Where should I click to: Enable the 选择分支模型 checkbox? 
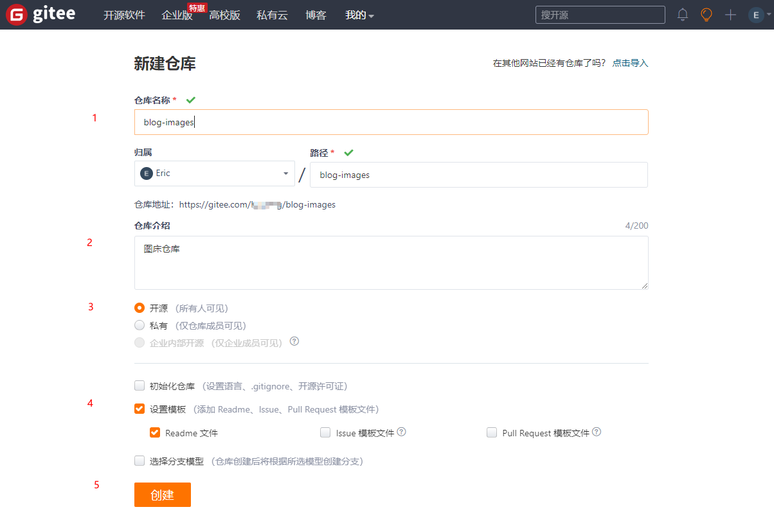point(139,461)
